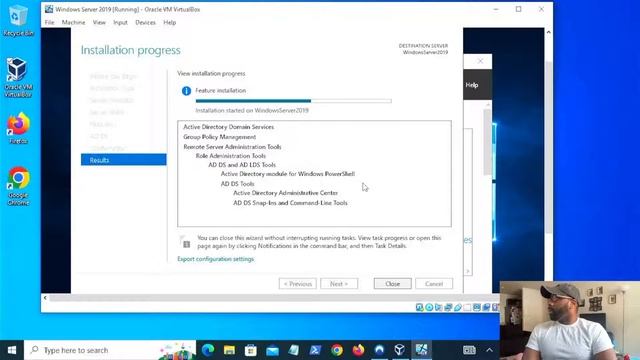This screenshot has width=640, height=360.
Task: Open the Firefox desktop shortcut
Action: 18,129
